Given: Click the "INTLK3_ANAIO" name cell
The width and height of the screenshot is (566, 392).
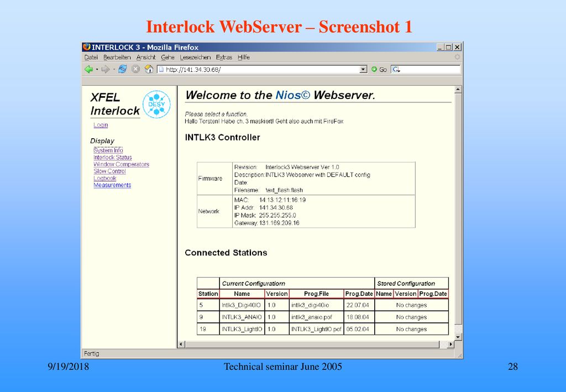Looking at the screenshot, I should click(242, 317).
